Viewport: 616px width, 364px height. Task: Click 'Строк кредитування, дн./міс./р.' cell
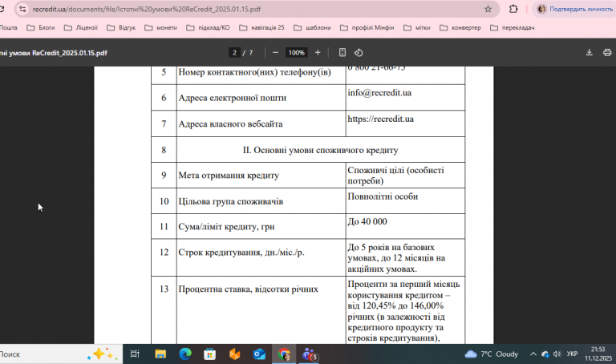(x=261, y=257)
